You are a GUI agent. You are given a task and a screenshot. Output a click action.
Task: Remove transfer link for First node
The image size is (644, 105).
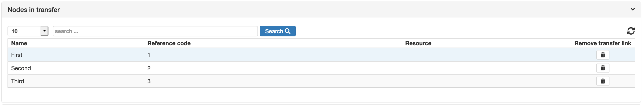603,55
